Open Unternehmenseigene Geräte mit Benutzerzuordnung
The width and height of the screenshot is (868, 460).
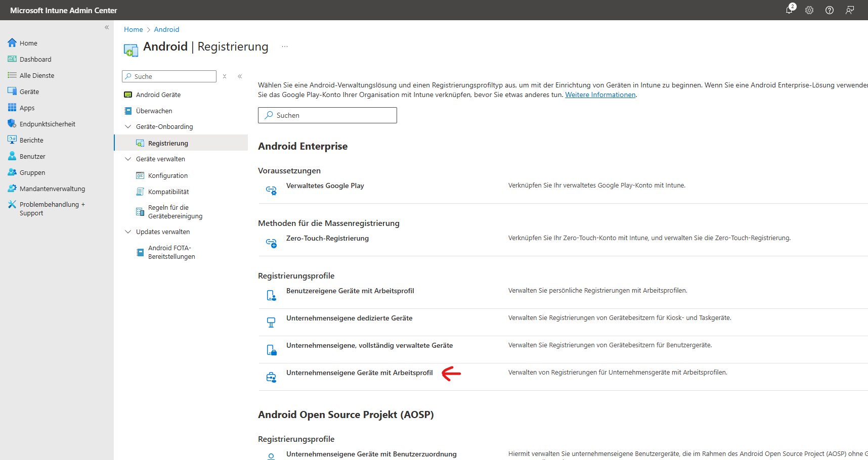(371, 454)
